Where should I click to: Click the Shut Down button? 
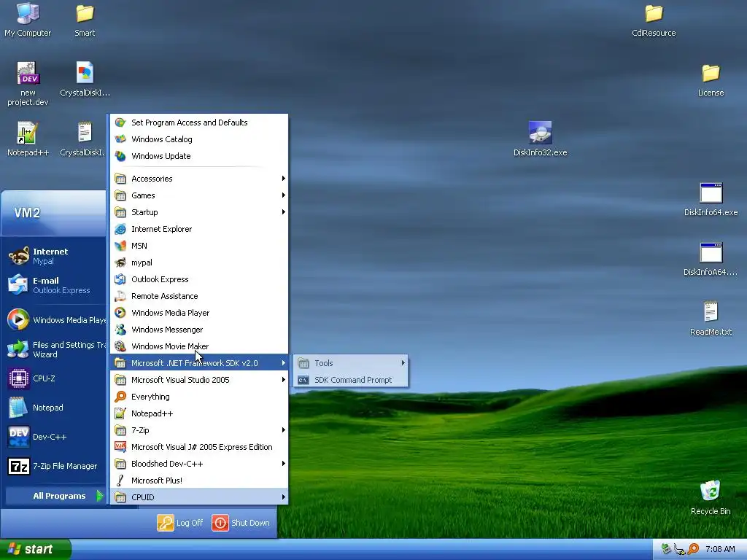[241, 522]
